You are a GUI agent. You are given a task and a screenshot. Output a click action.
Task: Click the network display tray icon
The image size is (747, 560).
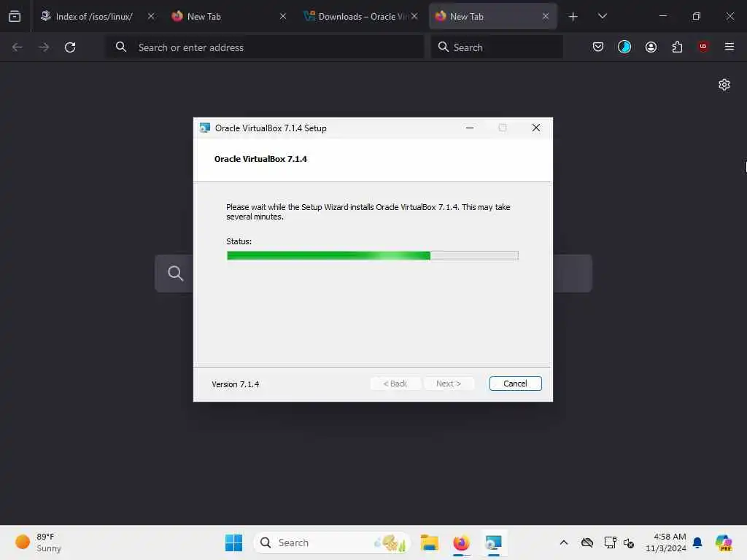tap(610, 542)
